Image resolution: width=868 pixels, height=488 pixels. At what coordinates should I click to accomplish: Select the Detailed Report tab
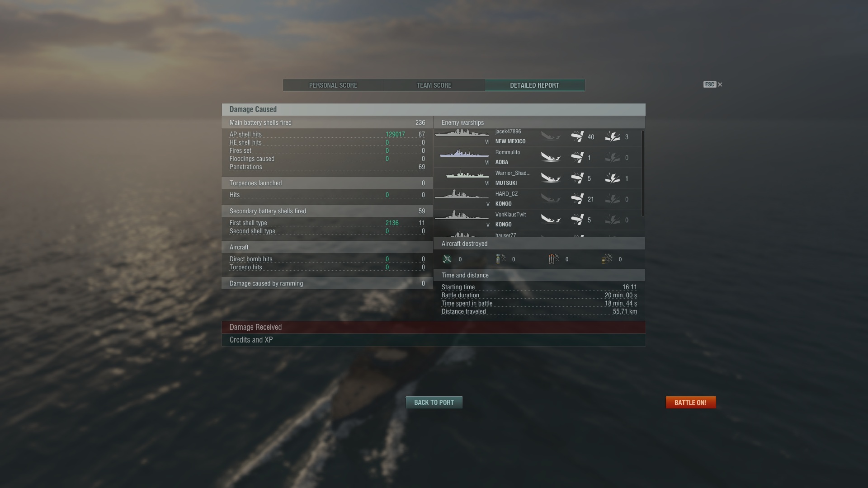(535, 85)
